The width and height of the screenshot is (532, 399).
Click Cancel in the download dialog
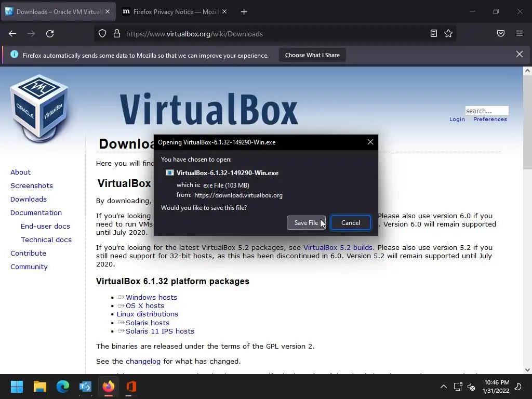coord(351,222)
